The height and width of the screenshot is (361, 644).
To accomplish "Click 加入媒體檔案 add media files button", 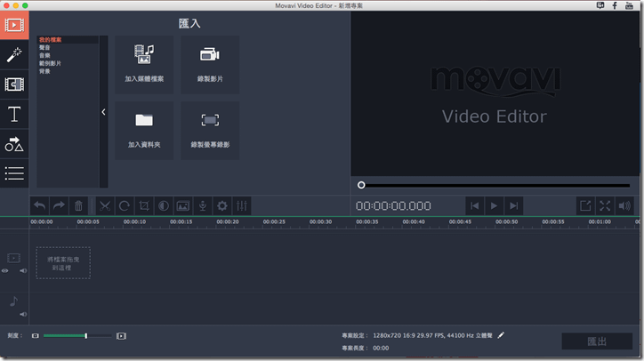I will 144,65.
